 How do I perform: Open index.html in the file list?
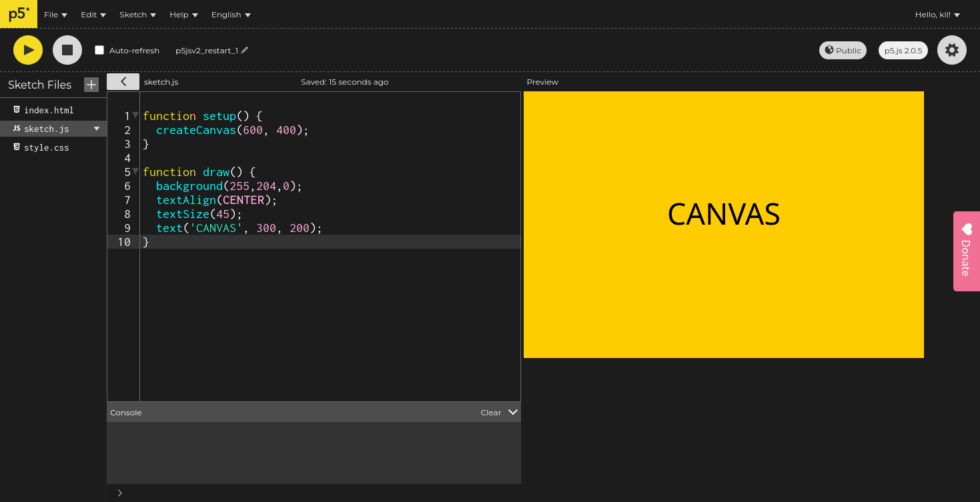coord(48,110)
